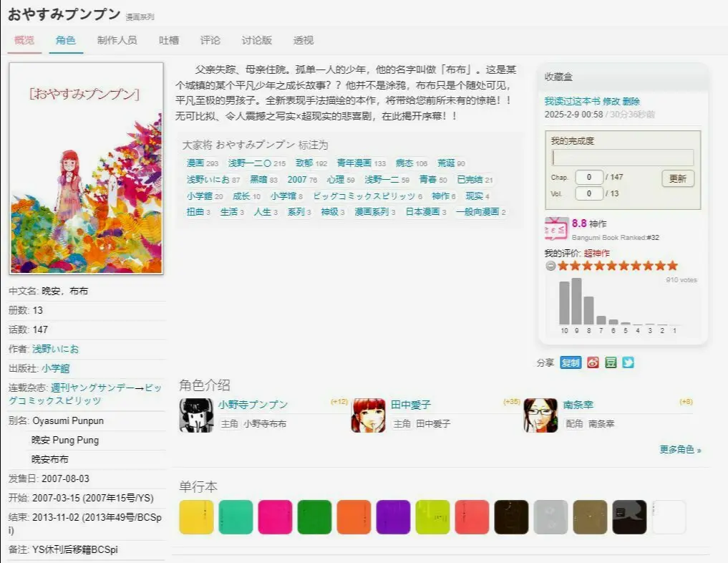Image resolution: width=728 pixels, height=563 pixels.
Task: Open the light grey tenth volume cover
Action: (551, 517)
